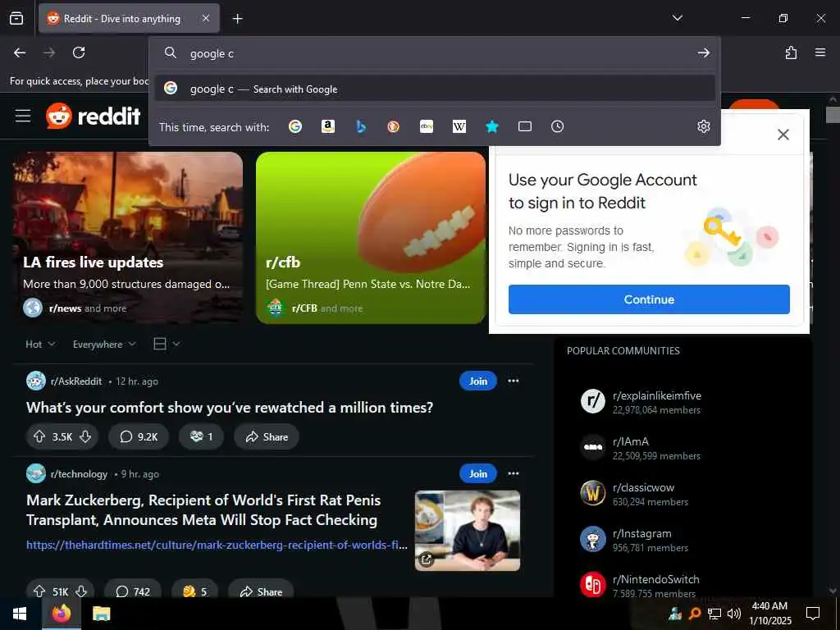Screen dimensions: 840x630
Task: Share the comfort show post
Action: tap(267, 436)
